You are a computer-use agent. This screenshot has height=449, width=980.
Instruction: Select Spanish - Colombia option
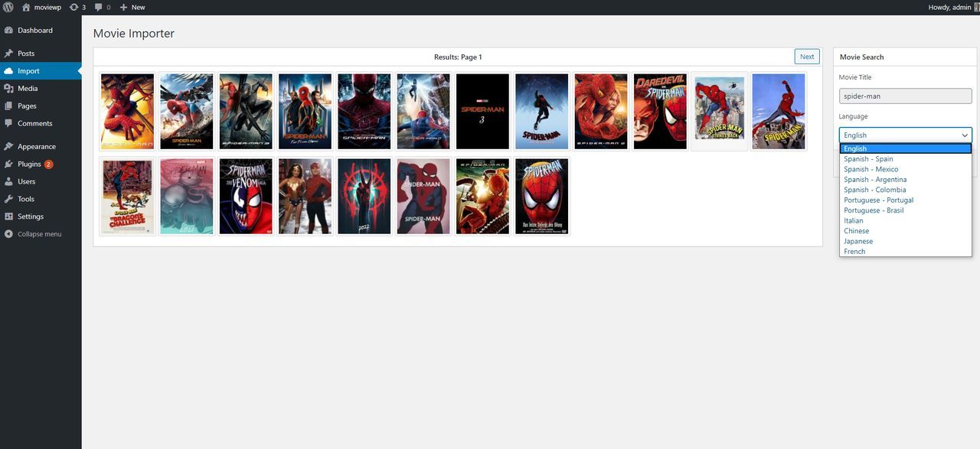point(906,190)
